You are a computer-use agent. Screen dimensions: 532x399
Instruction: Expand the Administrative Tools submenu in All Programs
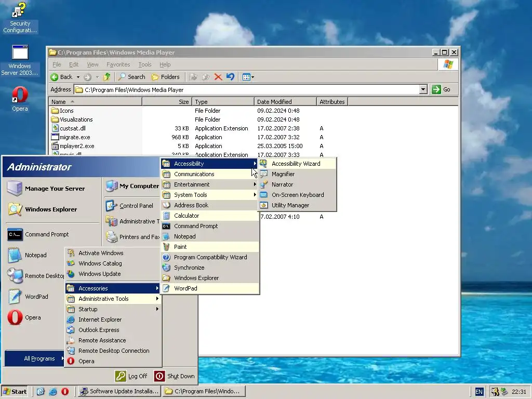(113, 299)
